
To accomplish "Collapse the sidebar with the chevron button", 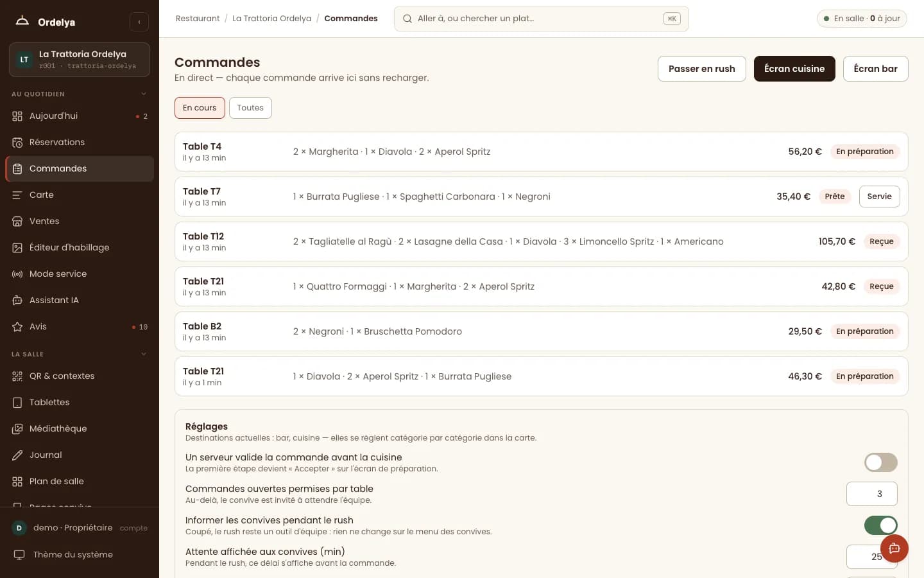I will click(139, 22).
